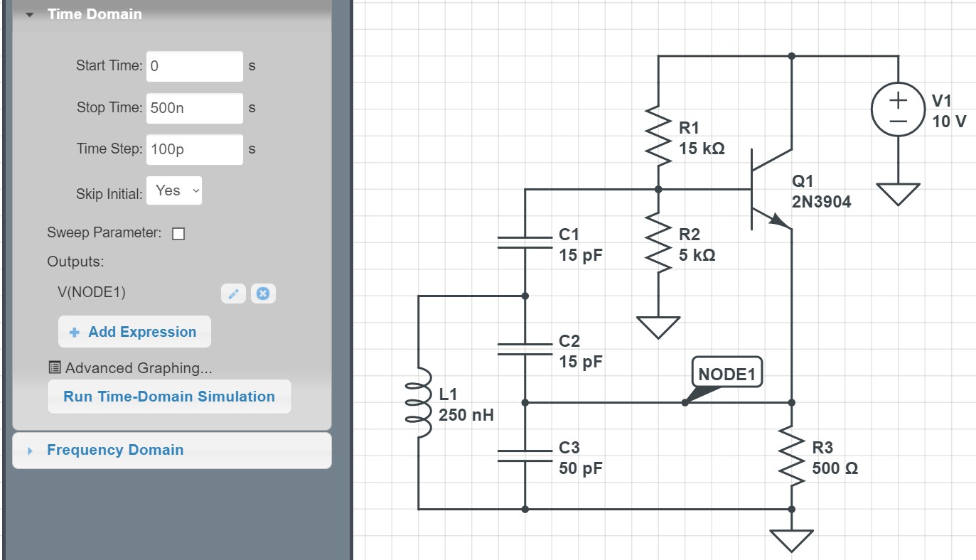Image resolution: width=976 pixels, height=560 pixels.
Task: Click the 10 V value label
Action: (x=949, y=122)
